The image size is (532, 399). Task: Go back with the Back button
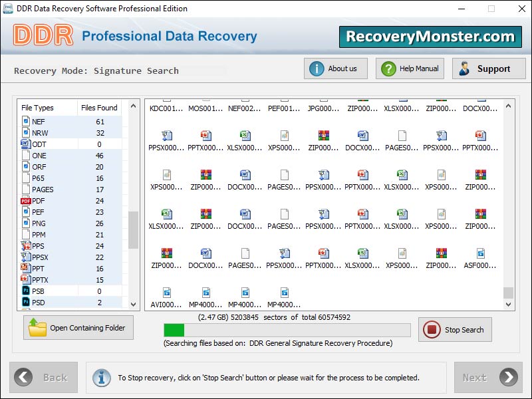point(43,377)
